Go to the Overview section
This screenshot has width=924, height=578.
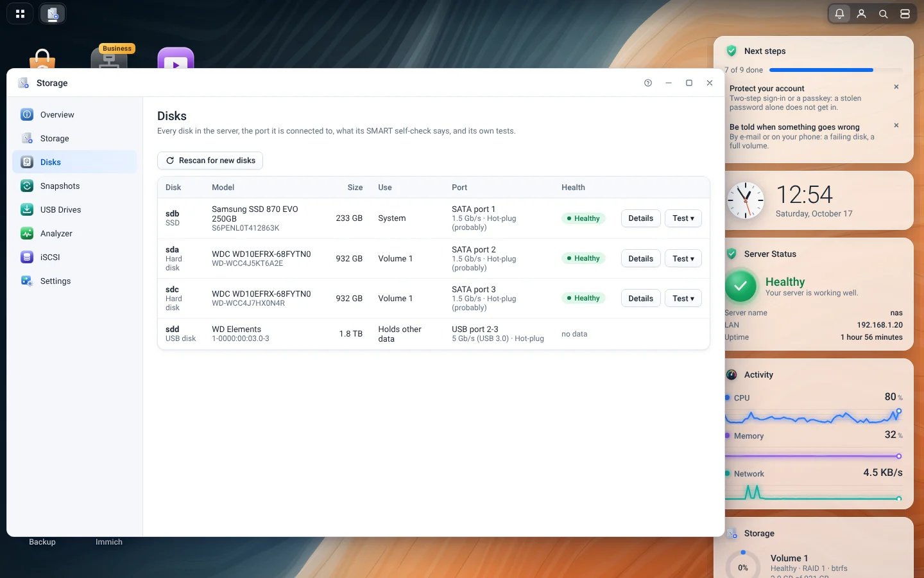click(74, 114)
